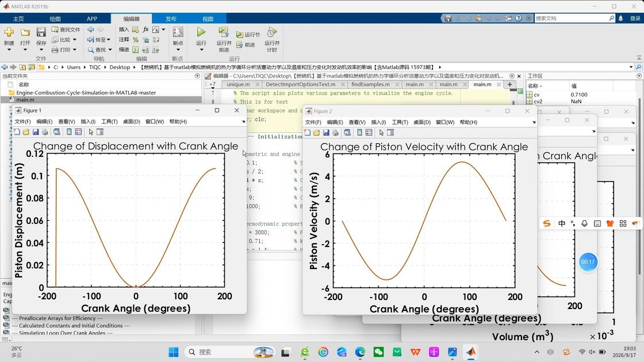This screenshot has width=644, height=362.
Task: Switch to the Publish (发布) ribbon tab
Action: pos(171,19)
